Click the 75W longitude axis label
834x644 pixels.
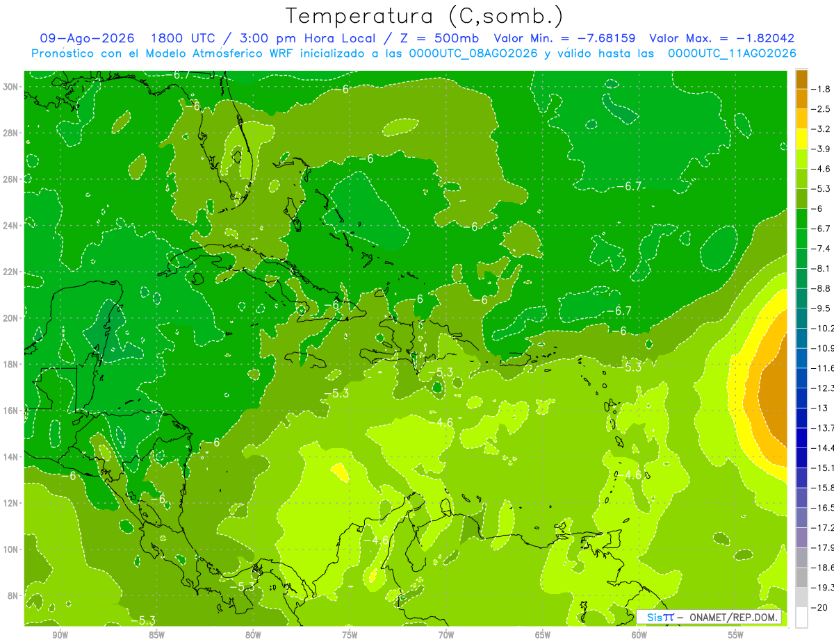click(350, 635)
